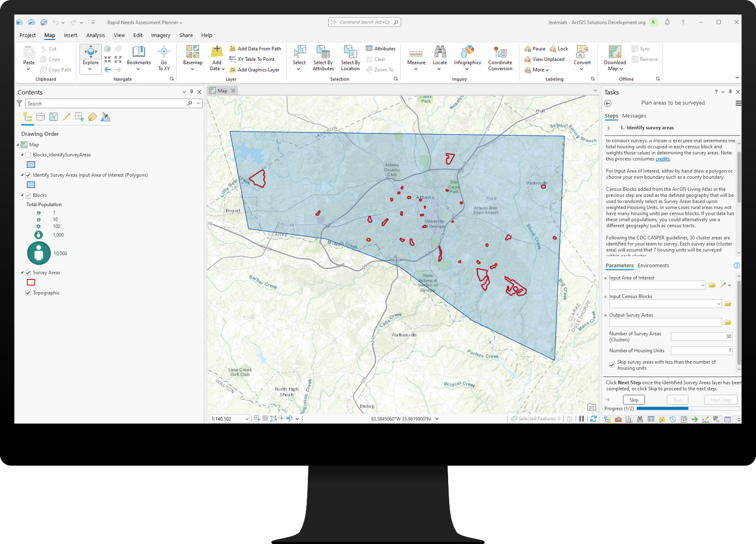Uncheck the Survey Areas layer
756x544 pixels.
tap(28, 272)
